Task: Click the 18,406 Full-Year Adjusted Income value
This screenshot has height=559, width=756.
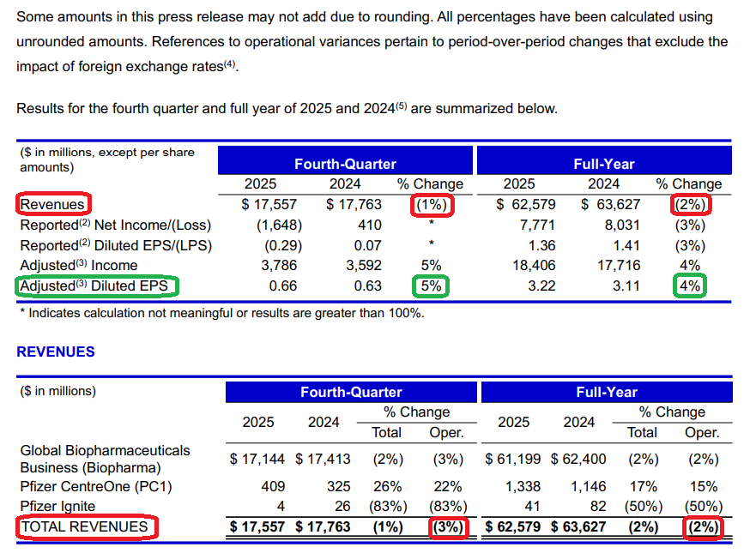Action: 532,266
